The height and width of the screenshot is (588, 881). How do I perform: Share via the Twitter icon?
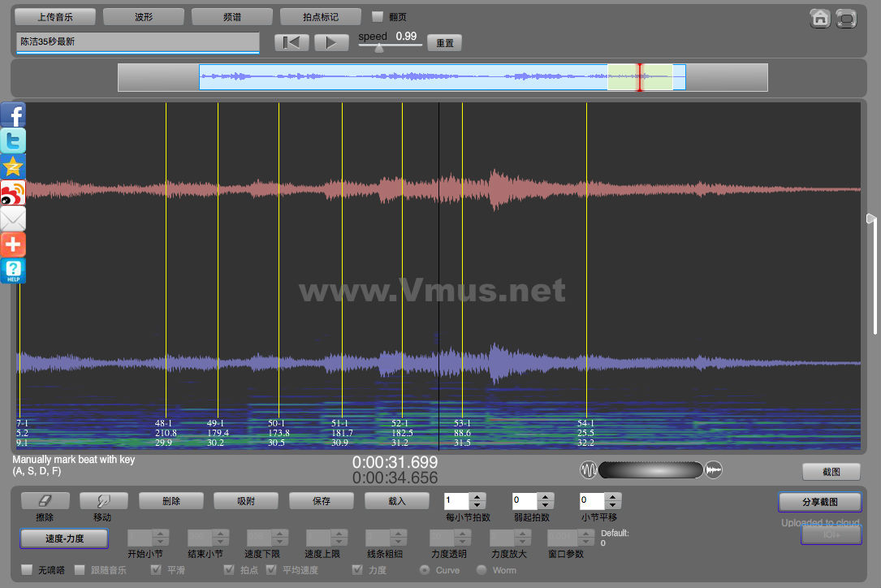[x=13, y=141]
